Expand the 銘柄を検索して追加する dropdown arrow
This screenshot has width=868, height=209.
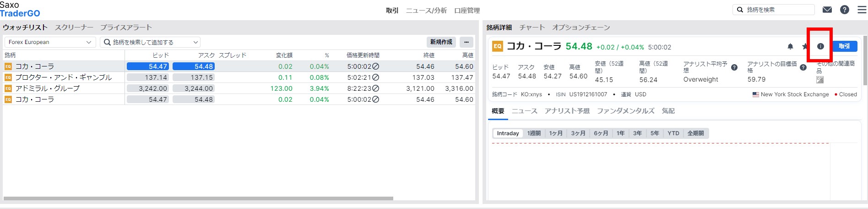pos(195,42)
